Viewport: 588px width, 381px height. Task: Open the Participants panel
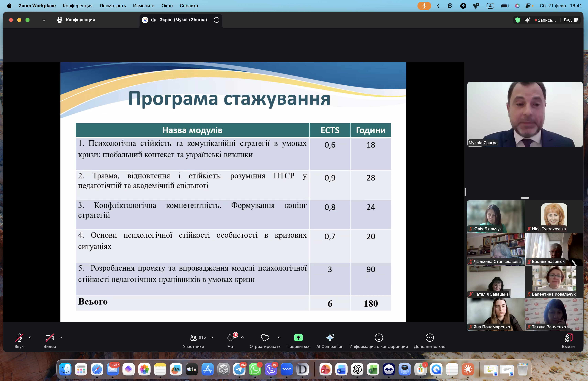[x=193, y=338]
